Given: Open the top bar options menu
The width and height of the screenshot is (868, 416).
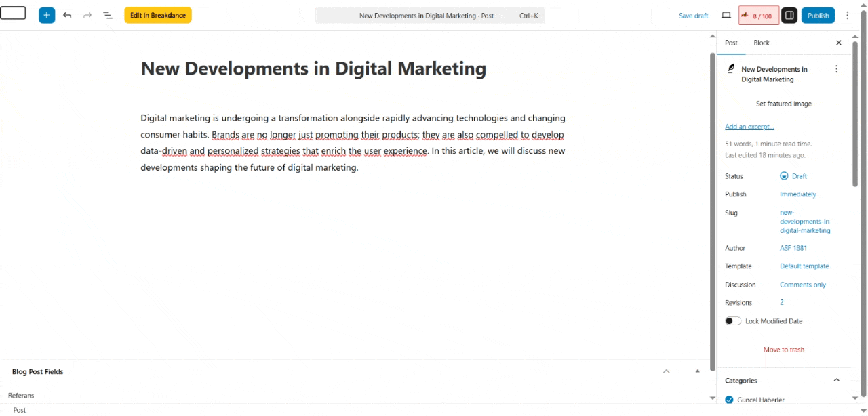Looking at the screenshot, I should point(847,15).
